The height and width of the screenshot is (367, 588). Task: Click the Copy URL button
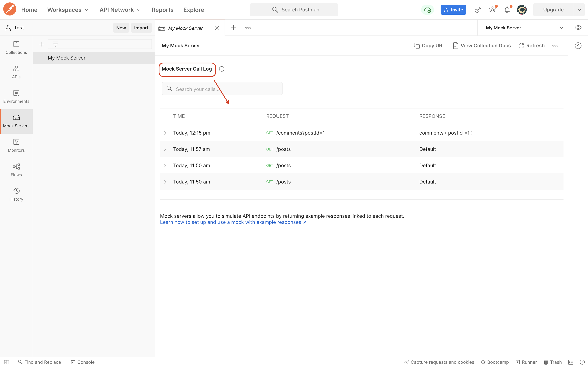[429, 46]
